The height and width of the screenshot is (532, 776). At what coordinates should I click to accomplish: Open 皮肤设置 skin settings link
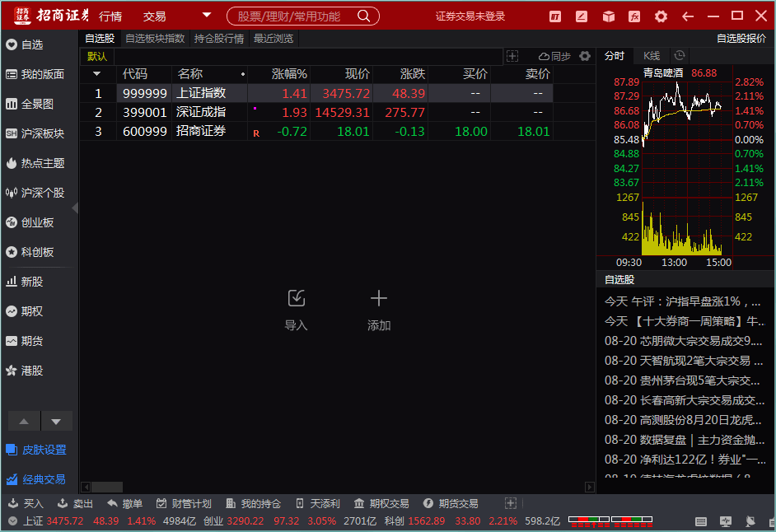tap(35, 450)
